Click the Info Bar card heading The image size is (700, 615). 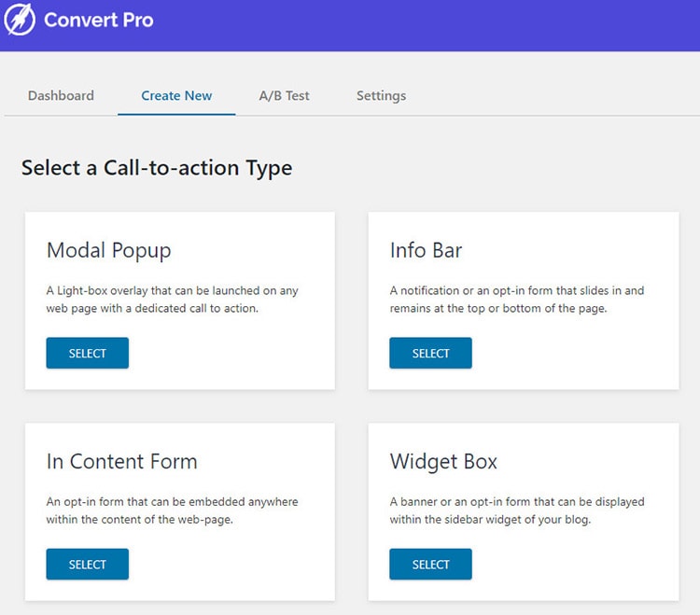[426, 250]
